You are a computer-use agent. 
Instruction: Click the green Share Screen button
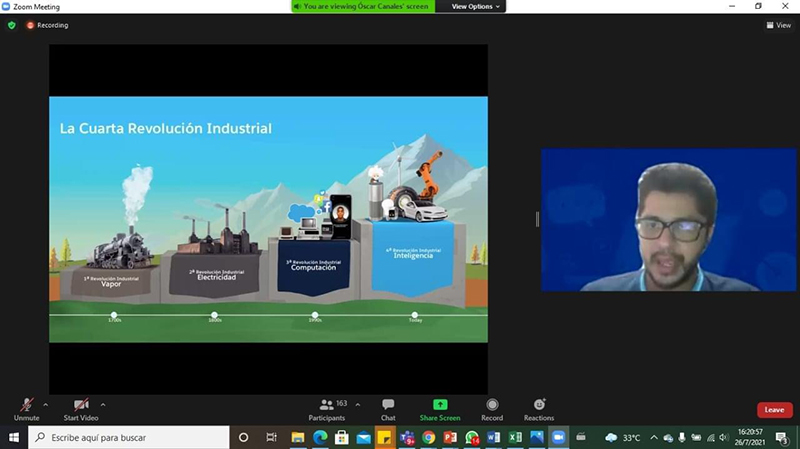[440, 407]
